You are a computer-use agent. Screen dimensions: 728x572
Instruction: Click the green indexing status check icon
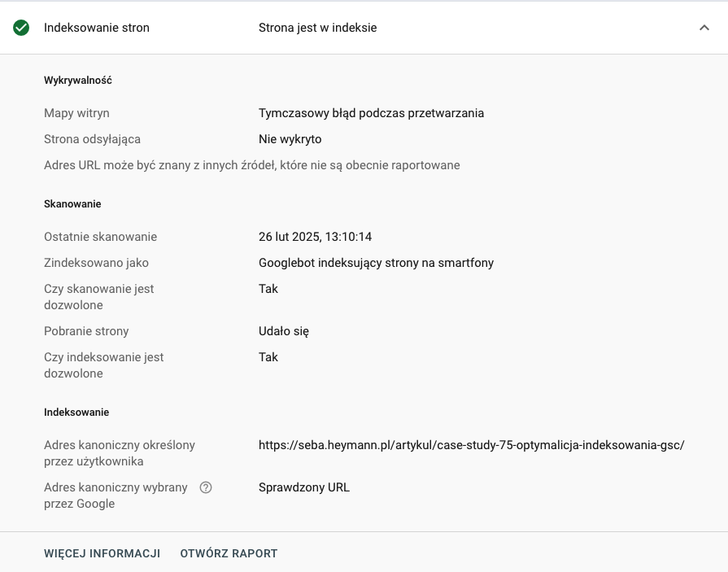coord(21,27)
